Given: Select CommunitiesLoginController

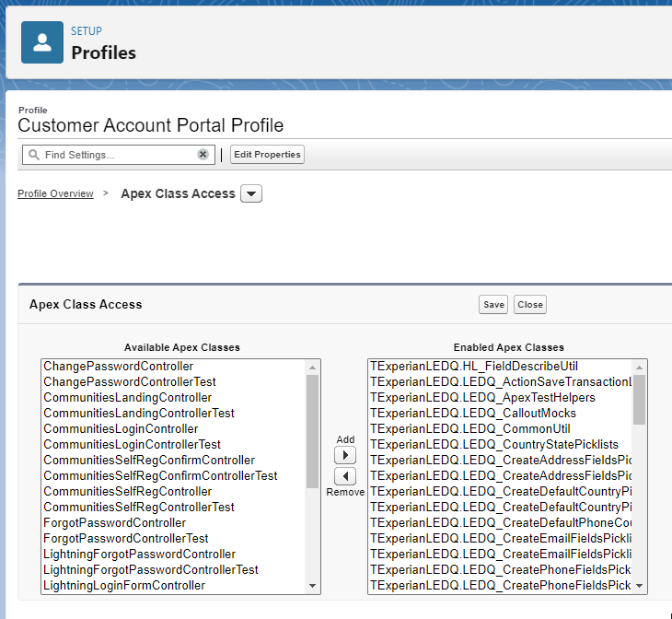Looking at the screenshot, I should pos(174,429).
